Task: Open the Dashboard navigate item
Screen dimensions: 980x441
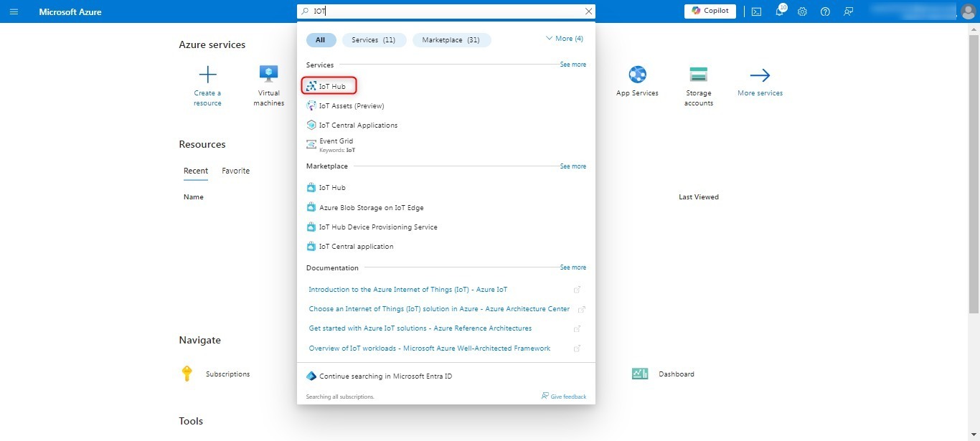Action: tap(663, 374)
